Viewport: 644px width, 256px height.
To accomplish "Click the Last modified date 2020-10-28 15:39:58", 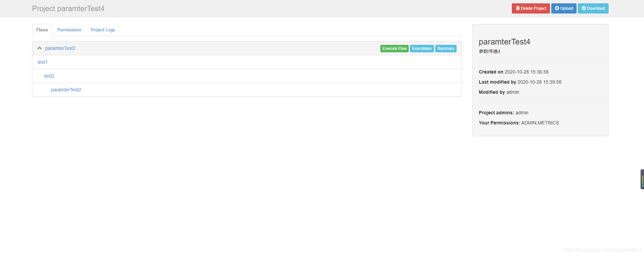I will (x=539, y=82).
